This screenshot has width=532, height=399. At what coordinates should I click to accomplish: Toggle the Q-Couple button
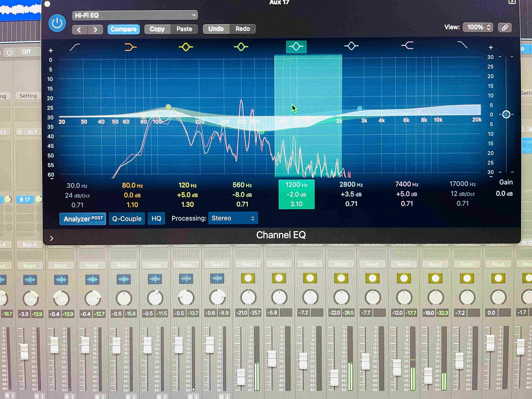(127, 219)
